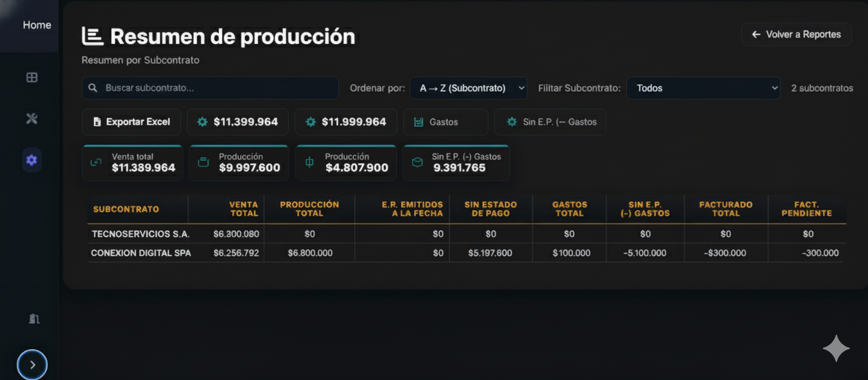Click the gear icon next to $11.399.964
Viewport: 868px width, 380px height.
(202, 122)
